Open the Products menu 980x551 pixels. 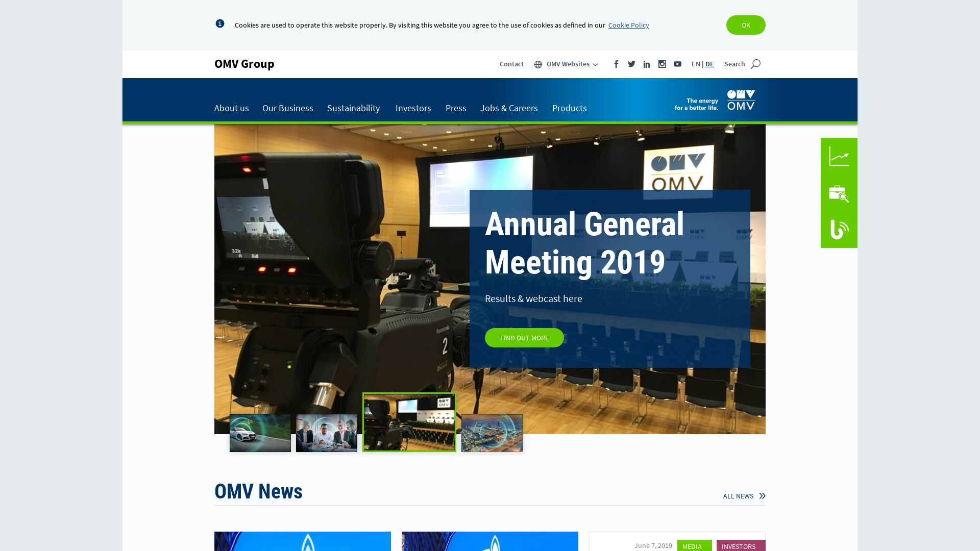[570, 108]
